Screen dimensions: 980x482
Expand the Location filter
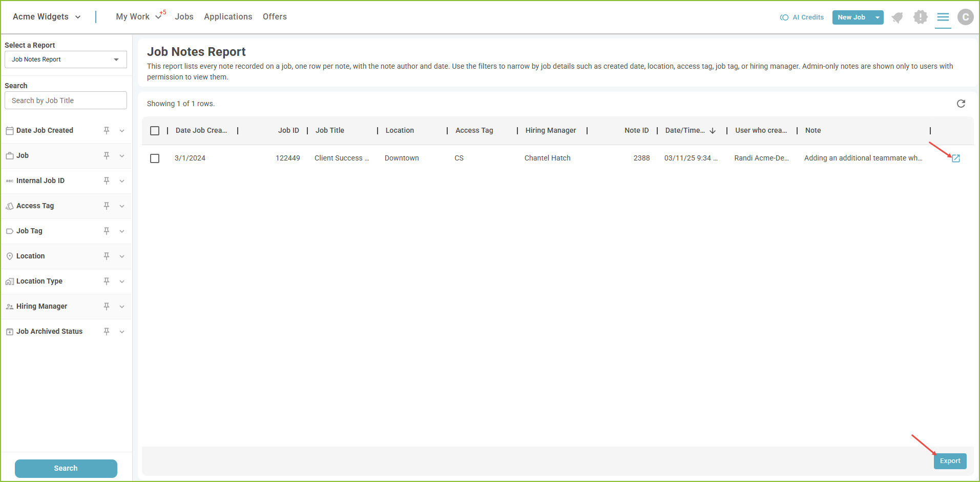[122, 256]
